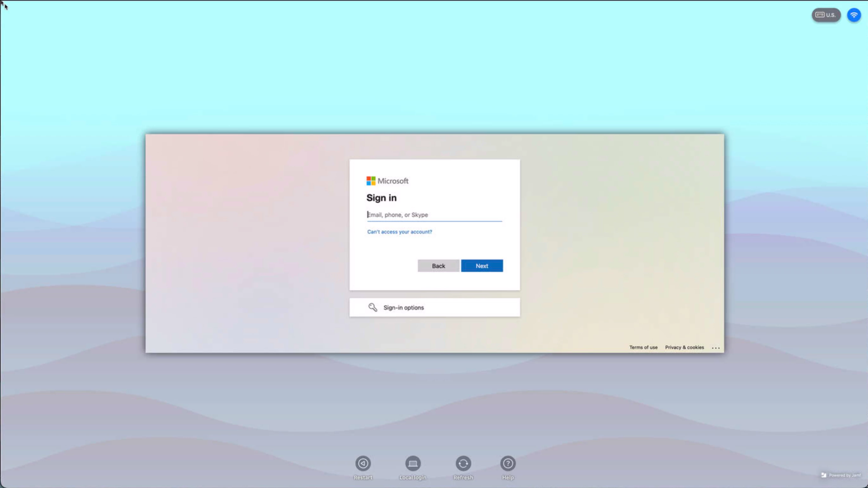Open Privacy & cookies link
The width and height of the screenshot is (868, 488).
click(x=684, y=347)
